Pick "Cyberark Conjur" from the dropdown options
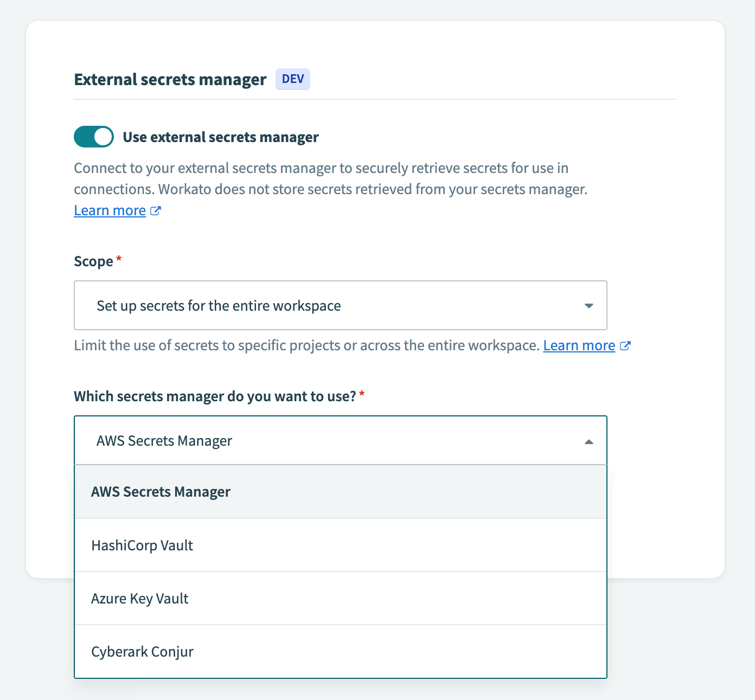Screen dimensions: 755x700 tap(142, 651)
